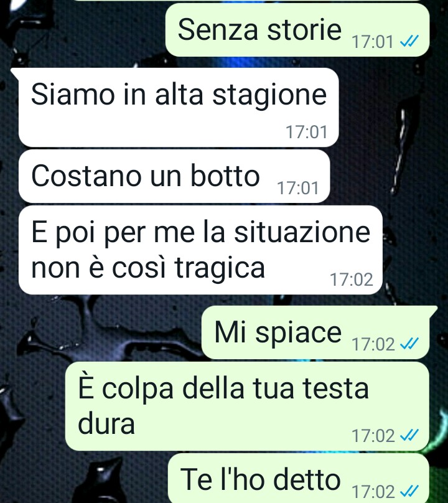Tap 'E poi per me la situazione' message
Image resolution: width=448 pixels, height=503 pixels.
(200, 250)
